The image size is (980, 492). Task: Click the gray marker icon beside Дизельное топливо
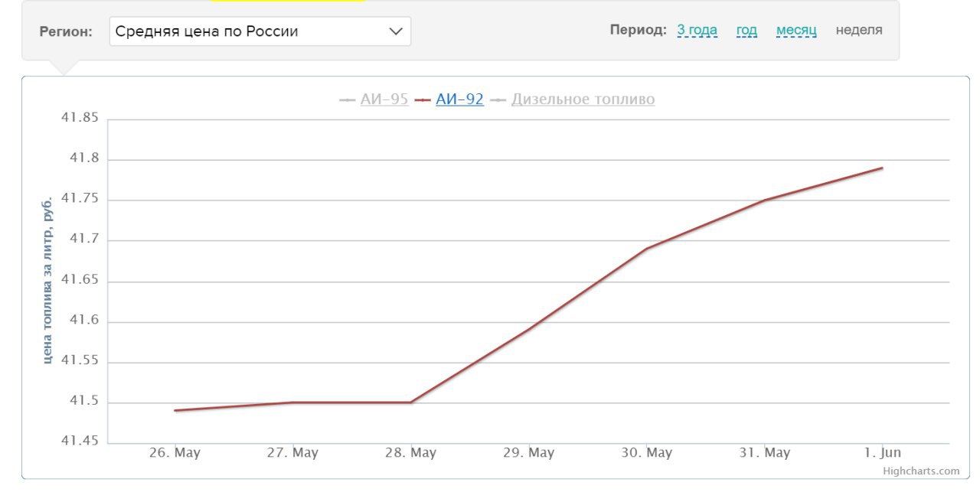(498, 100)
